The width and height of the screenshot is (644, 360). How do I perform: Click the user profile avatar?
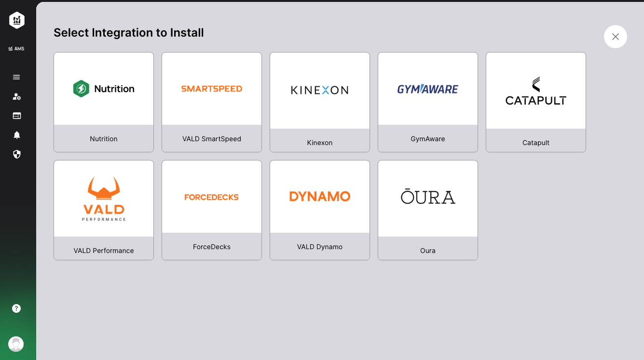pyautogui.click(x=16, y=344)
